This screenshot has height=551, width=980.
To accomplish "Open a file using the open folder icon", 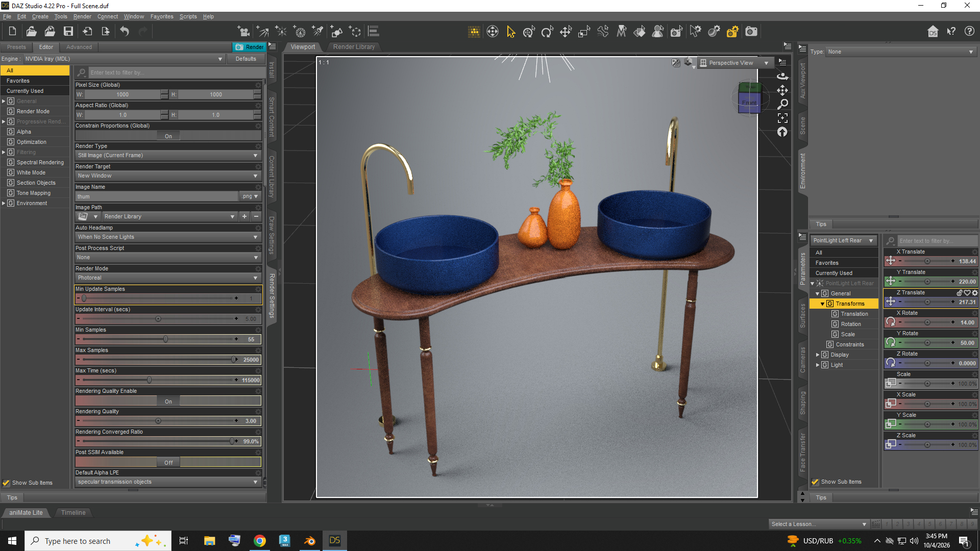I will (x=31, y=32).
